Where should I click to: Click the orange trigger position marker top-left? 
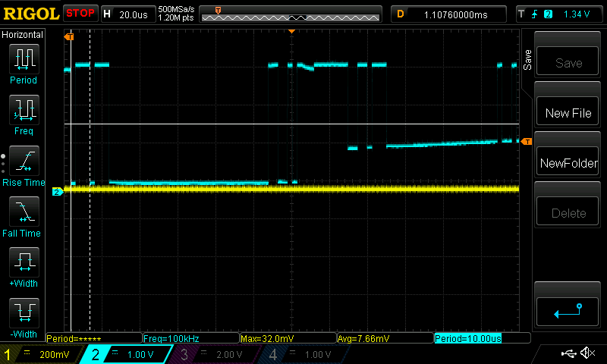coord(69,36)
